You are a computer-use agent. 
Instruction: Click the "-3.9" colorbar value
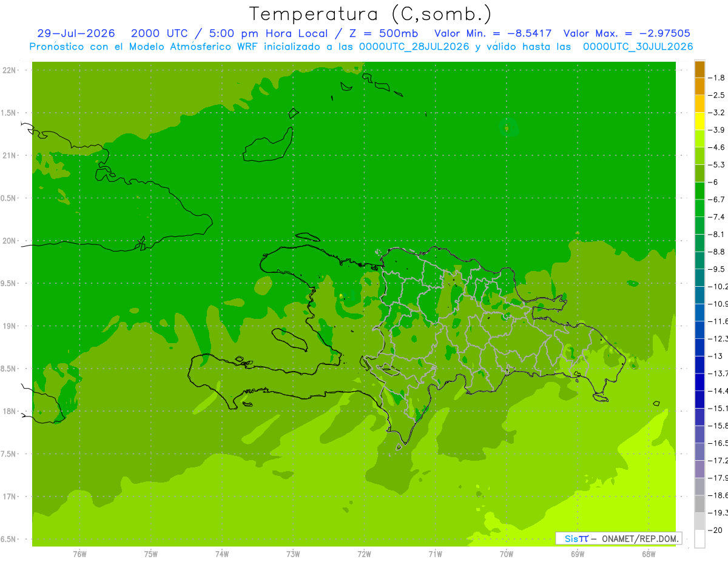tap(717, 130)
